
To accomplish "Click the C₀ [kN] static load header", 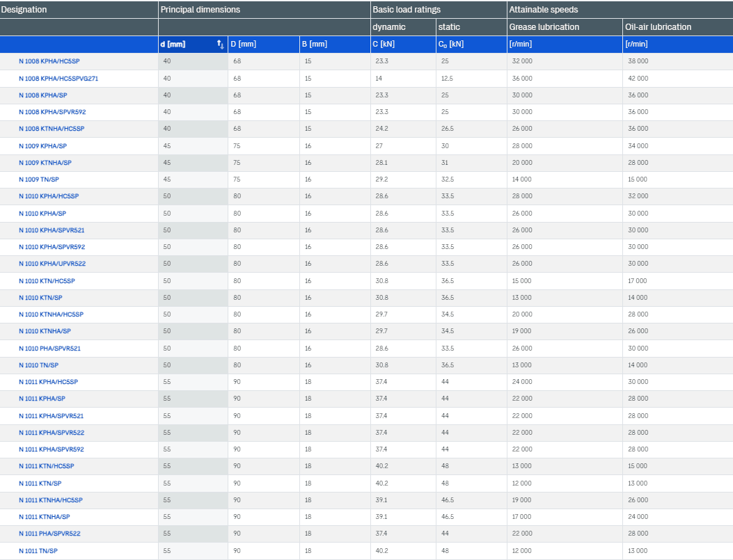I will click(x=451, y=45).
